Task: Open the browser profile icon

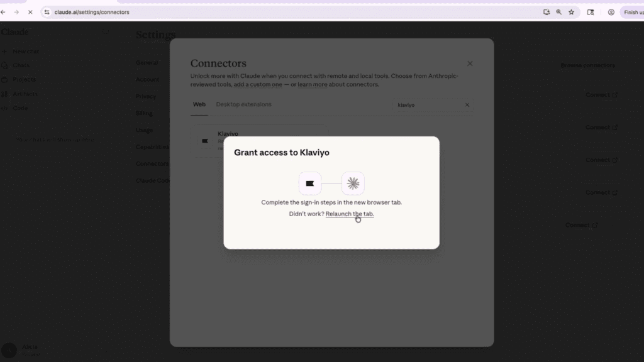Action: point(611,13)
